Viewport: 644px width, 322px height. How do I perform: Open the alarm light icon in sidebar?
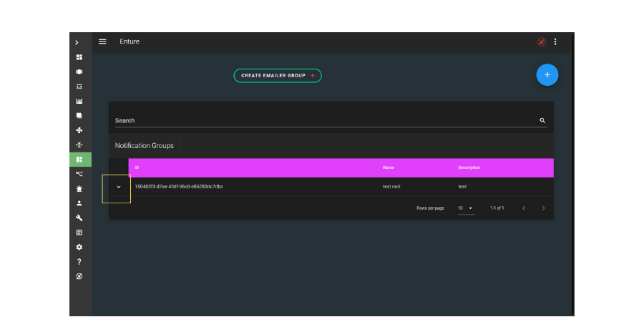79,189
